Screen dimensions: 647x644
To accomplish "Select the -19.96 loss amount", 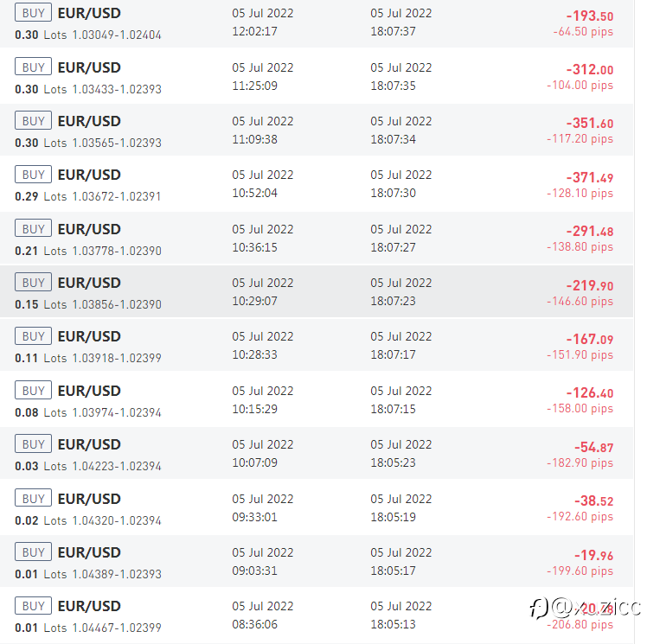I will coord(593,555).
